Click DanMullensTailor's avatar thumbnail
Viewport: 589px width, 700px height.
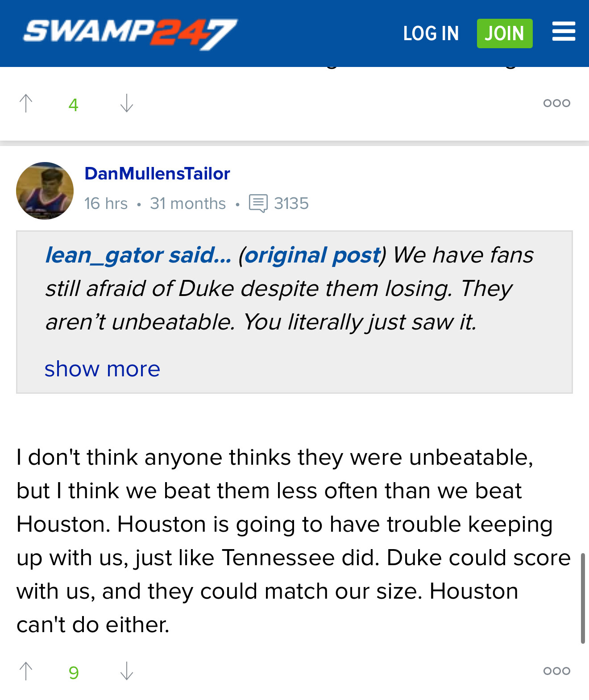point(45,191)
